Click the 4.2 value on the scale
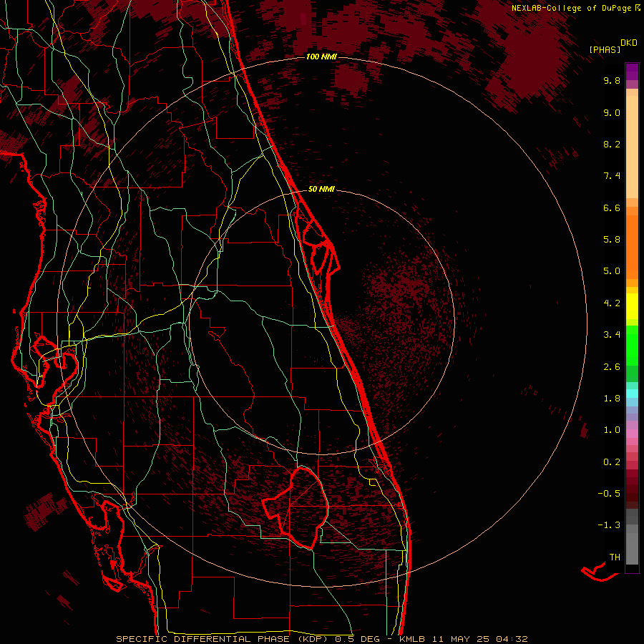 tap(612, 303)
